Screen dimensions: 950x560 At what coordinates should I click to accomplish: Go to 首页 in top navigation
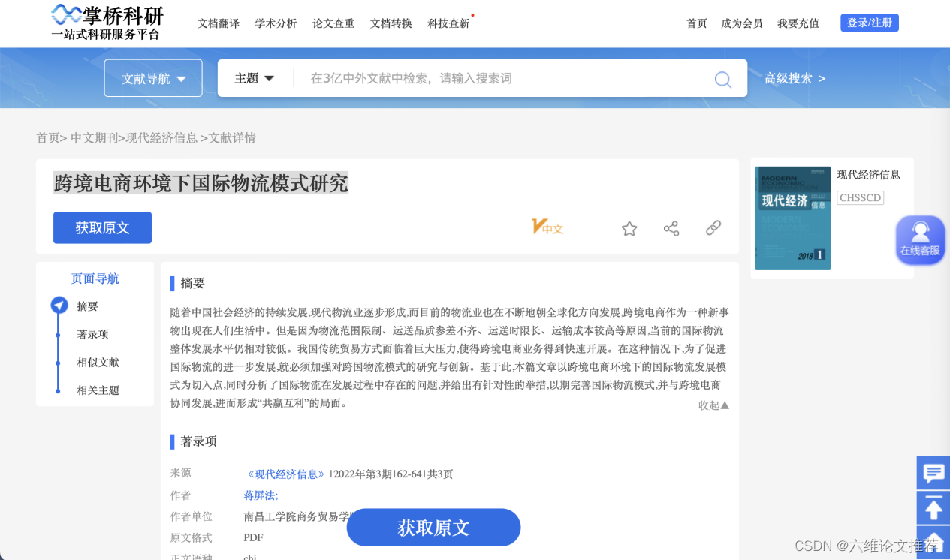point(697,23)
